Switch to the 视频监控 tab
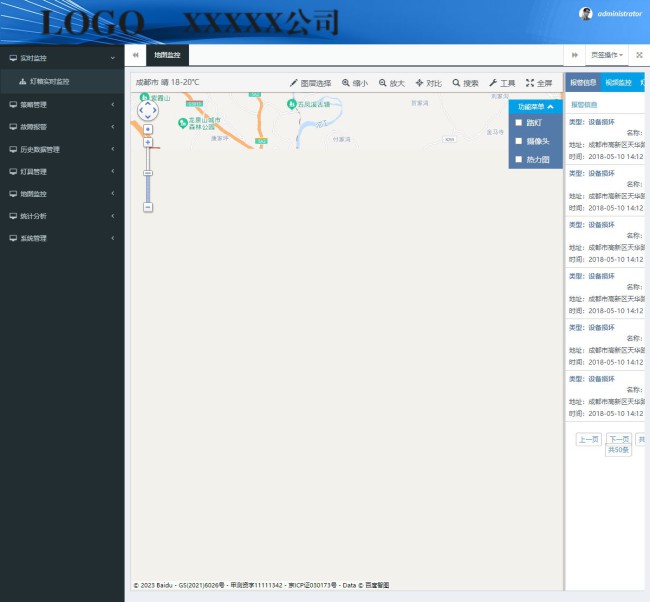The width and height of the screenshot is (650, 602). [x=618, y=83]
